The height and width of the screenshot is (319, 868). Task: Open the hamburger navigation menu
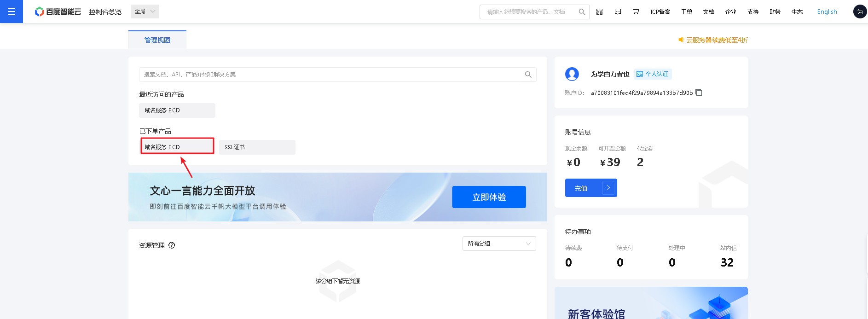tap(12, 12)
